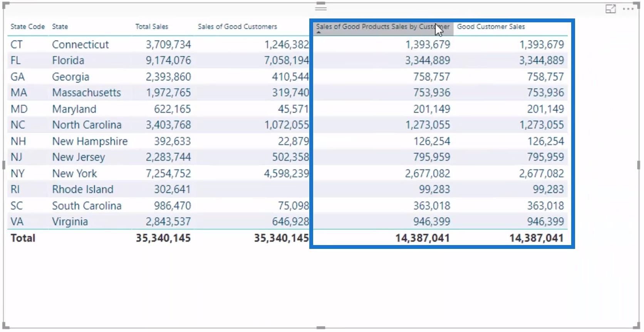Click Good Customers value 1,246,382

[287, 45]
